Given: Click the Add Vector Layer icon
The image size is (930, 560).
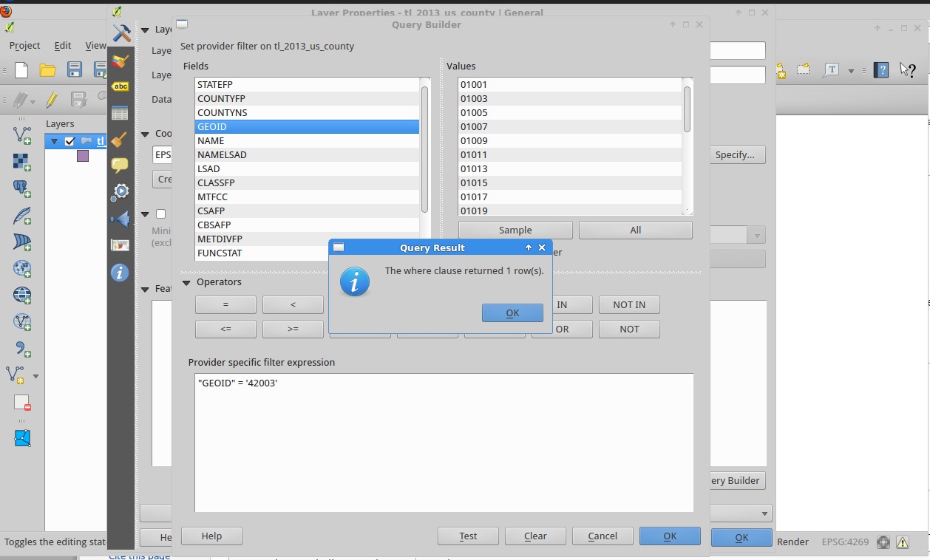Looking at the screenshot, I should click(x=22, y=135).
